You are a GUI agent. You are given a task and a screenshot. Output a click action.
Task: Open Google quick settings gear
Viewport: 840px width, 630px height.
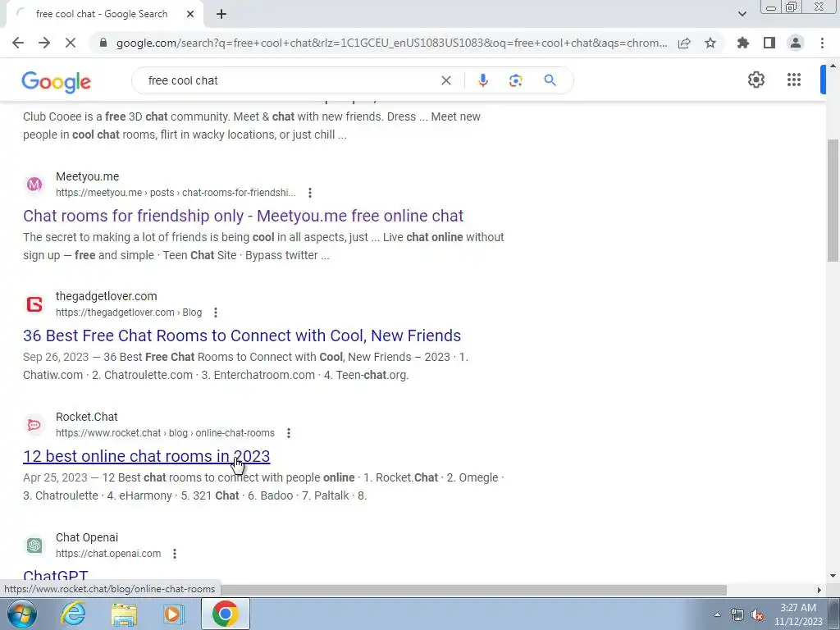click(x=756, y=80)
